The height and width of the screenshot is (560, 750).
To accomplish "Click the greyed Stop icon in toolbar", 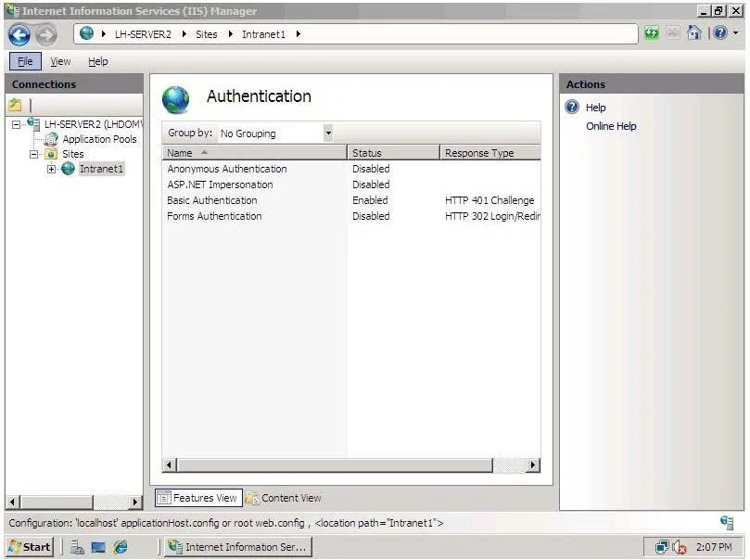I will point(672,33).
